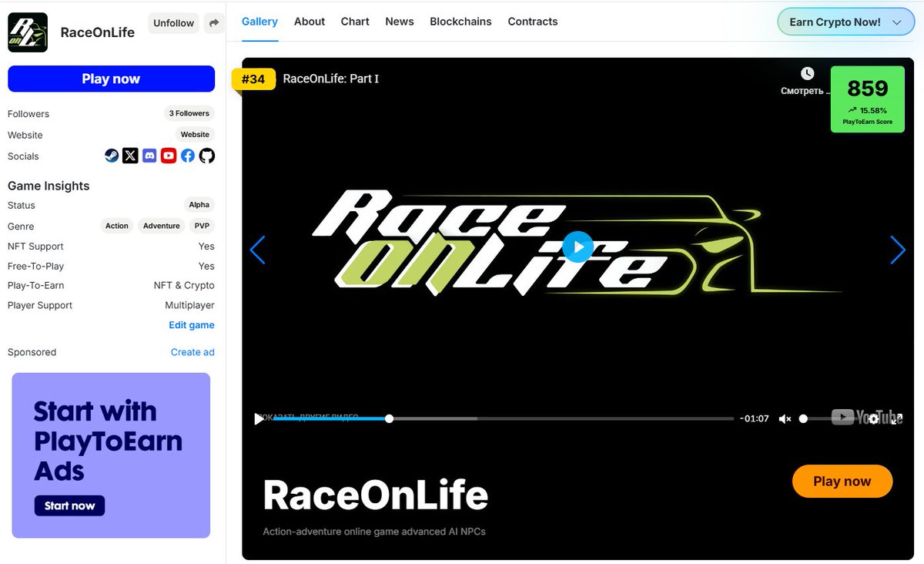Click the share arrow next to Unfollow
924x564 pixels.
tap(214, 23)
